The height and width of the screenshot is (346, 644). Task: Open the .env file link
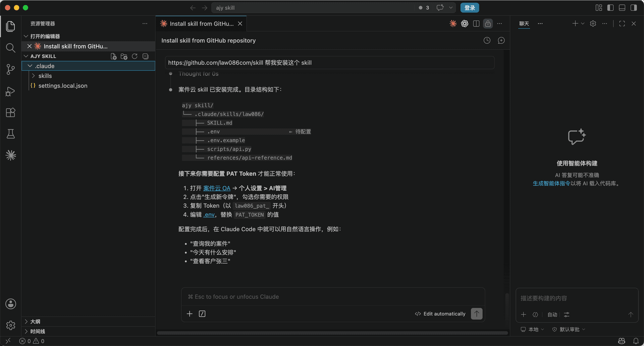(209, 215)
